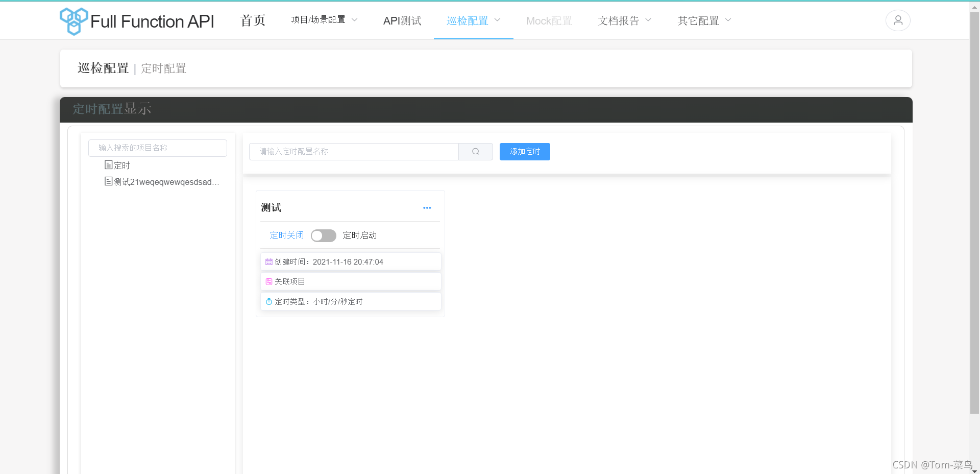Click the 定时配置显示 panel header
The width and height of the screenshot is (980, 474).
pyautogui.click(x=486, y=109)
